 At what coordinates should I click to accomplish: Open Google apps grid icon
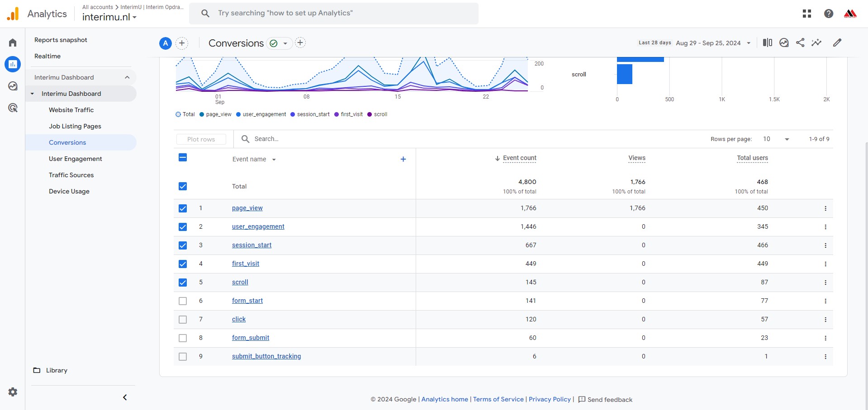[x=807, y=14]
